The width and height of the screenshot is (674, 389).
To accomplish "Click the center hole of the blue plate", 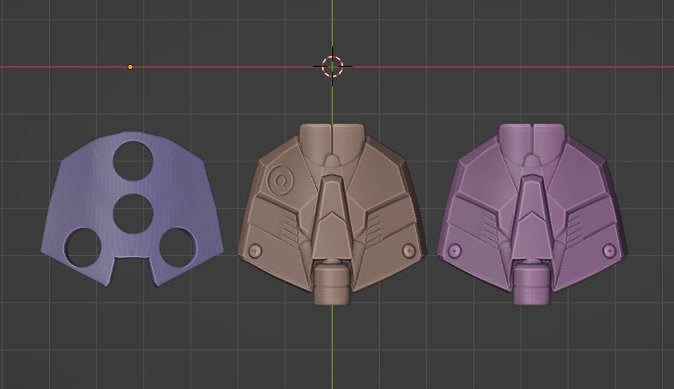I will [x=133, y=214].
